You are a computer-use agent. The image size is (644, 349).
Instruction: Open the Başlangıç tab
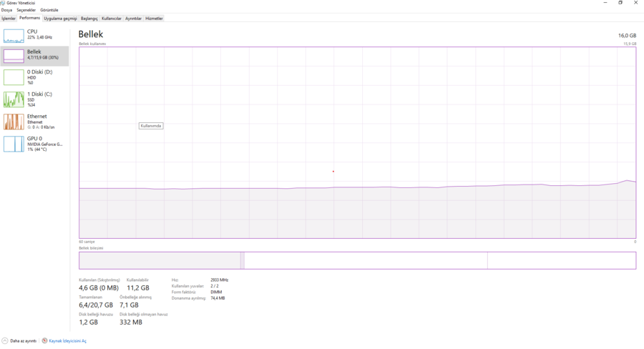click(89, 19)
